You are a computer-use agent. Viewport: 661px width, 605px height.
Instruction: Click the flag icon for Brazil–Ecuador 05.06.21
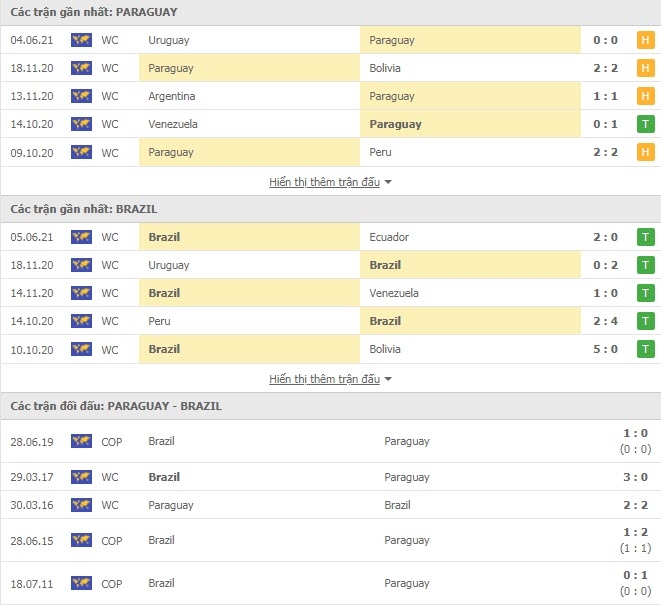click(81, 237)
